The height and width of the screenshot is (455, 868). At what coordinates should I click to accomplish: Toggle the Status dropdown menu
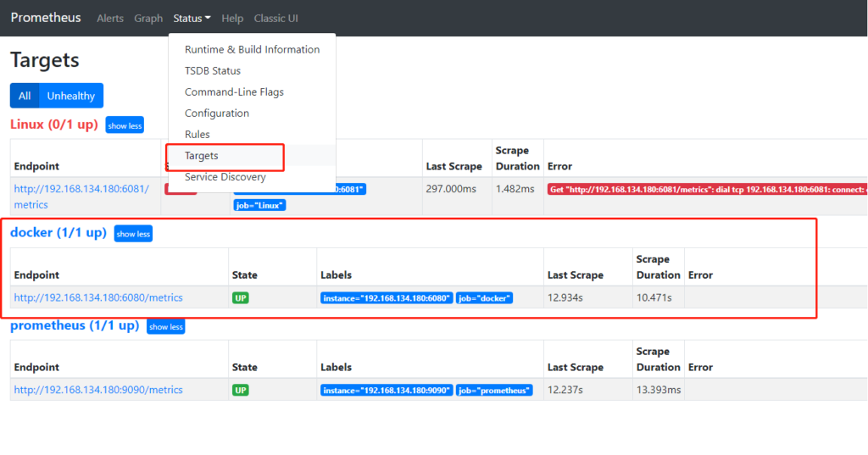[x=192, y=19]
